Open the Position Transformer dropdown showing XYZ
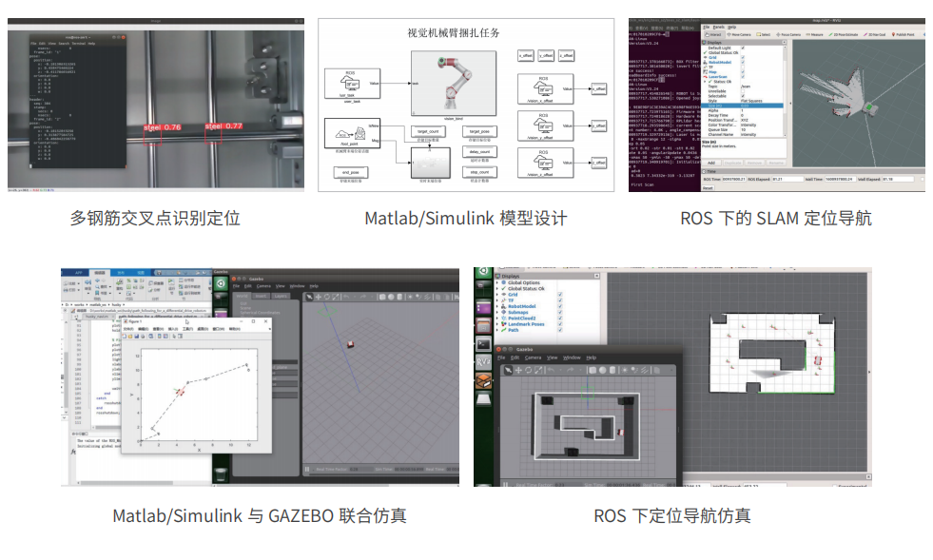Screen dimensions: 933x560 tap(761, 120)
